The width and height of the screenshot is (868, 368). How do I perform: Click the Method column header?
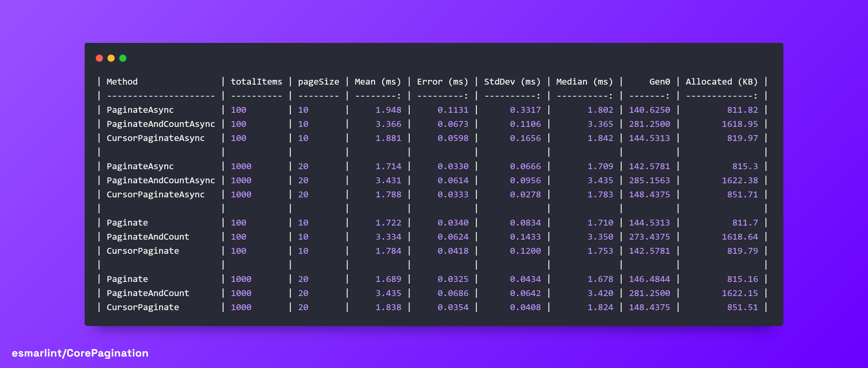(122, 82)
